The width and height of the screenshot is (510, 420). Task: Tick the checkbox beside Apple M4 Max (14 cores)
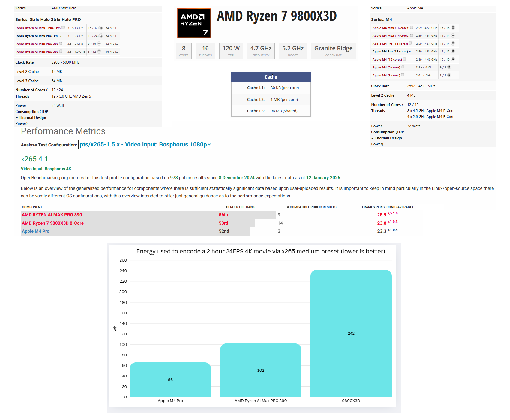point(412,35)
